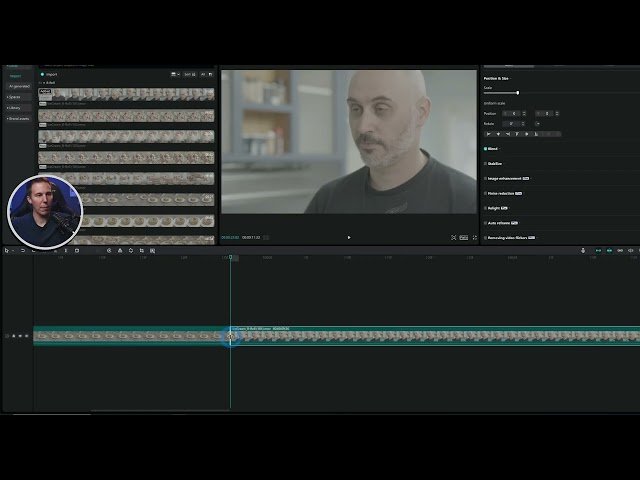Toggle track lock icon
This screenshot has height=480, width=640.
click(13, 336)
